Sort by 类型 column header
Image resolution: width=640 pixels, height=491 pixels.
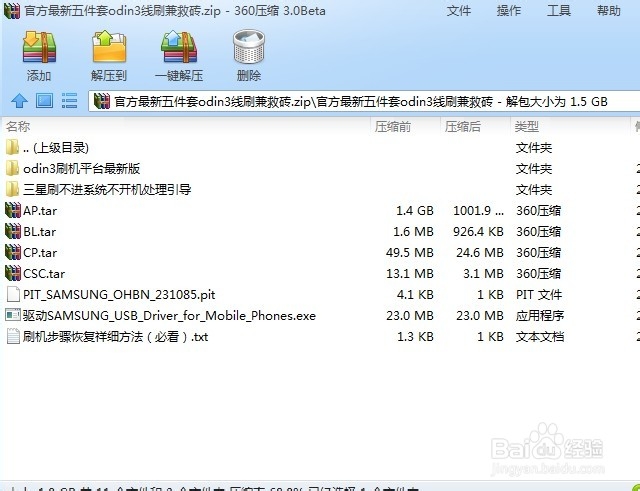(527, 127)
